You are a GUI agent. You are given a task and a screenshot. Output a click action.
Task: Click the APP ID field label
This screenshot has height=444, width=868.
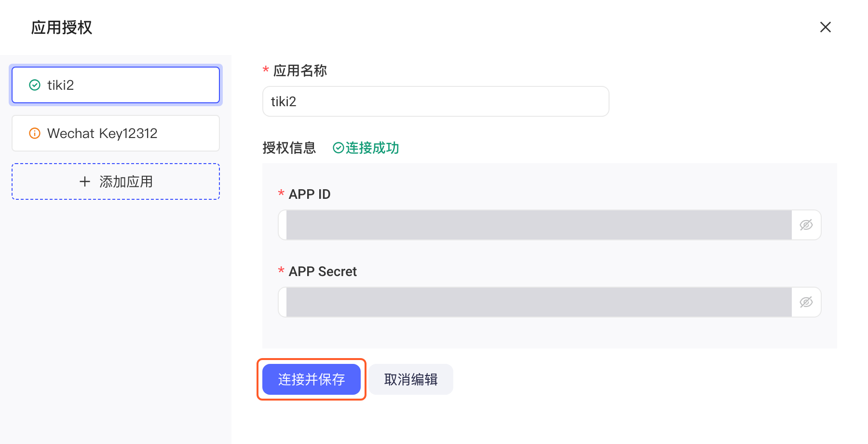(x=310, y=194)
